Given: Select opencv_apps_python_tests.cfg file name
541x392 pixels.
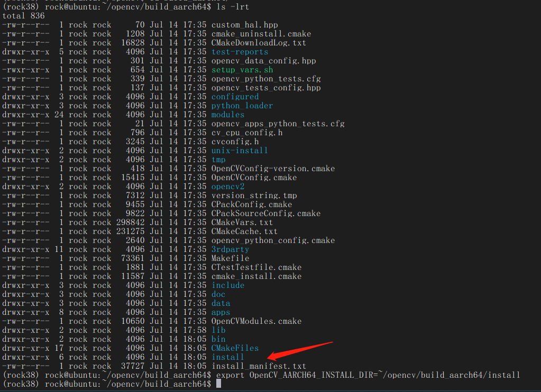Looking at the screenshot, I should [x=278, y=124].
